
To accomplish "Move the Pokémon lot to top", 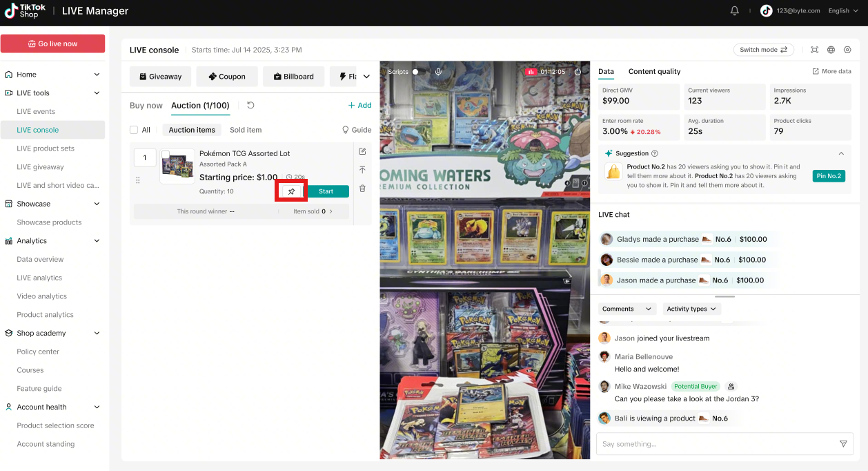I will pyautogui.click(x=362, y=170).
